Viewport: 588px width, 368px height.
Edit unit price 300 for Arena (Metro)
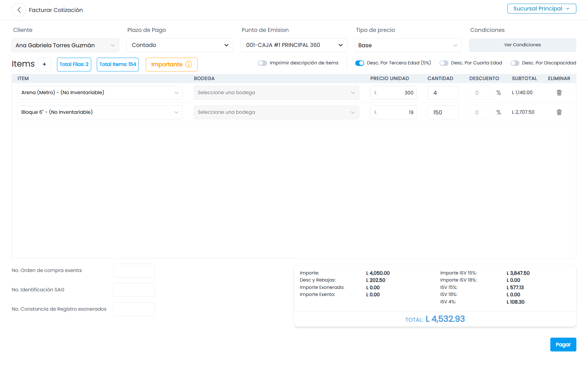pyautogui.click(x=393, y=93)
